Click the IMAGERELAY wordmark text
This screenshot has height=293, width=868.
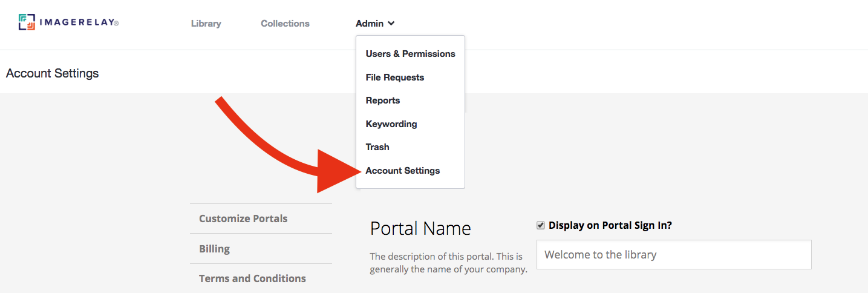[79, 23]
